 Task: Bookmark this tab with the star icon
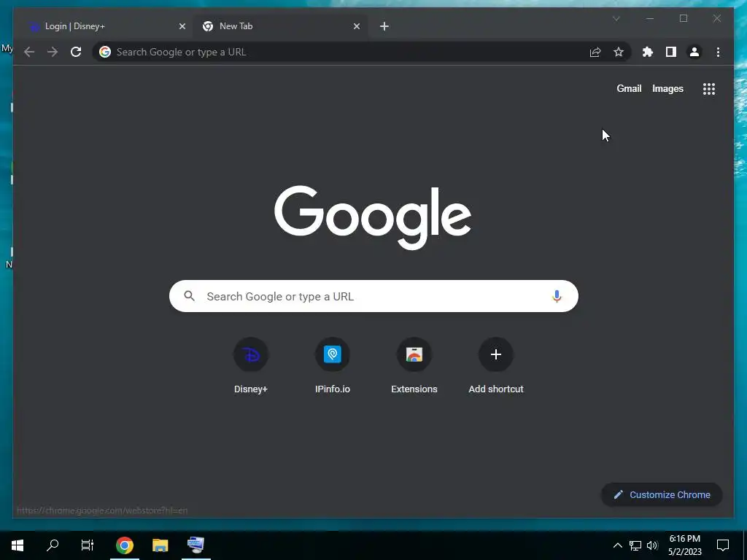click(x=619, y=52)
